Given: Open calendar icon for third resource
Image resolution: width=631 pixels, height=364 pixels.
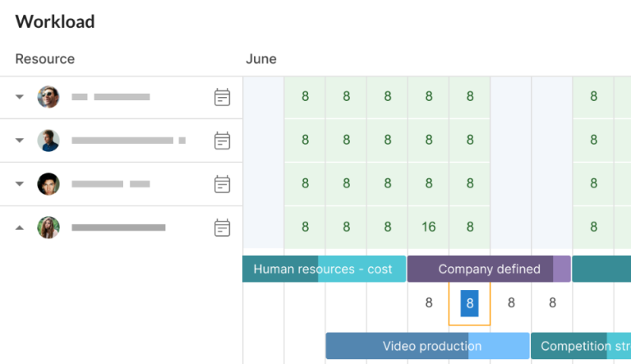Looking at the screenshot, I should click(222, 184).
